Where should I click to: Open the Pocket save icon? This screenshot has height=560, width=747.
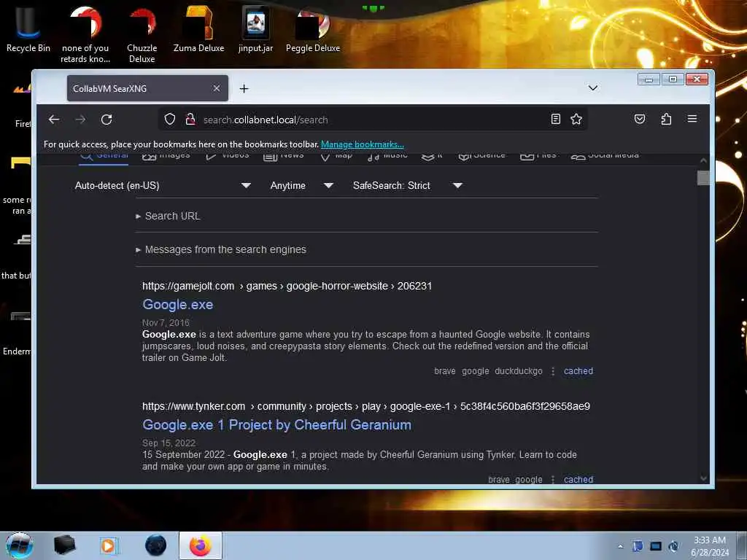[x=640, y=119]
